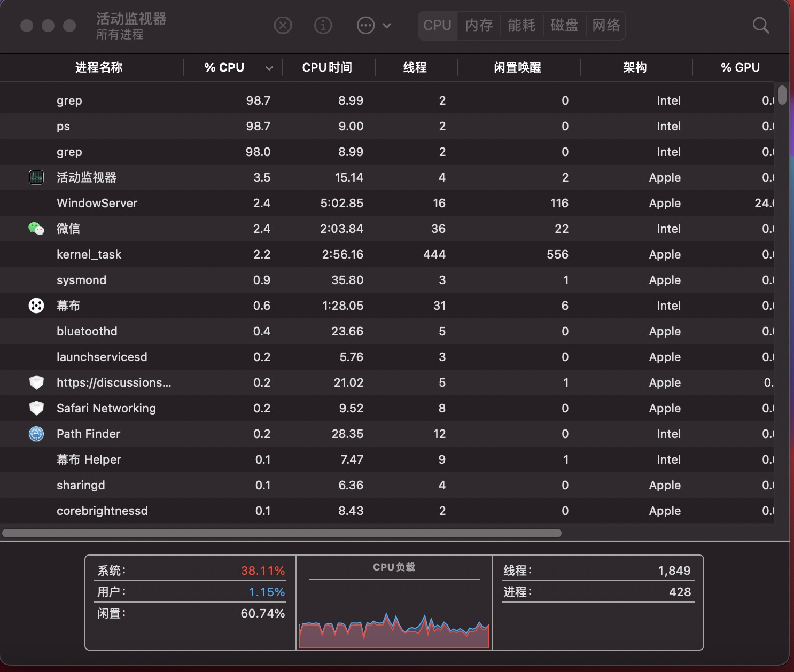Show the 网络 tab
The height and width of the screenshot is (672, 794).
click(606, 25)
